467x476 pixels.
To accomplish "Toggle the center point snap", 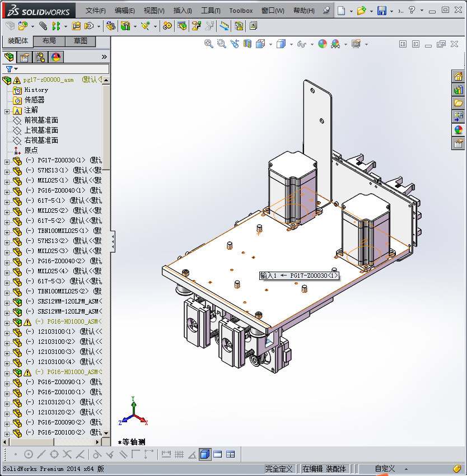I will point(28,454).
